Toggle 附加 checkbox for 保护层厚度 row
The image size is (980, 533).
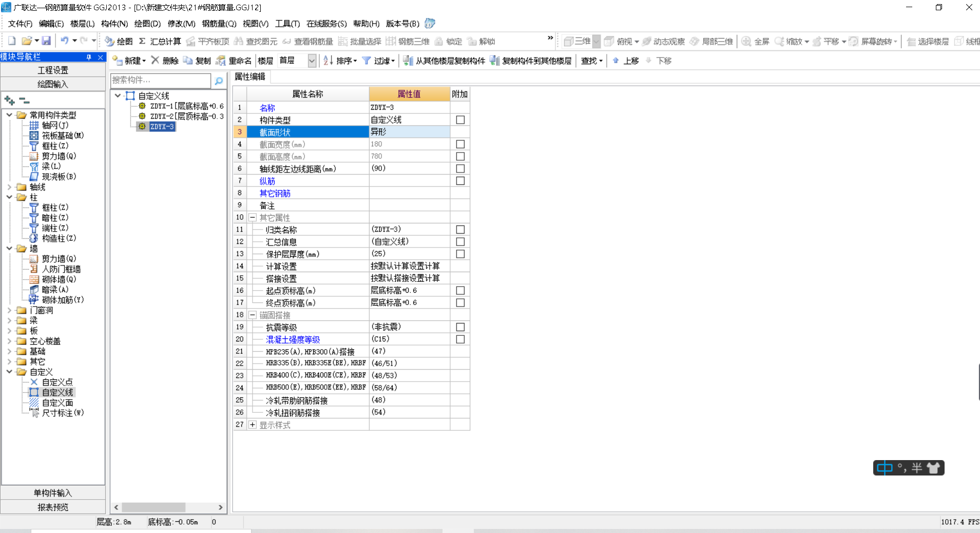[460, 254]
